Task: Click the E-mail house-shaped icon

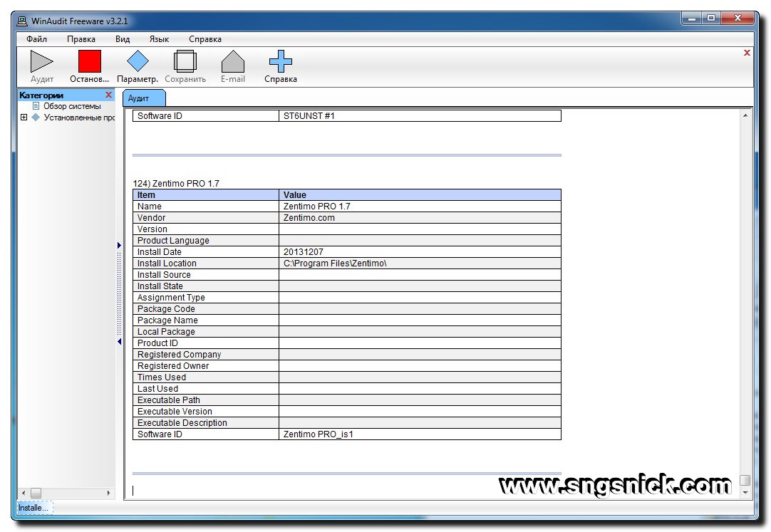Action: click(232, 61)
